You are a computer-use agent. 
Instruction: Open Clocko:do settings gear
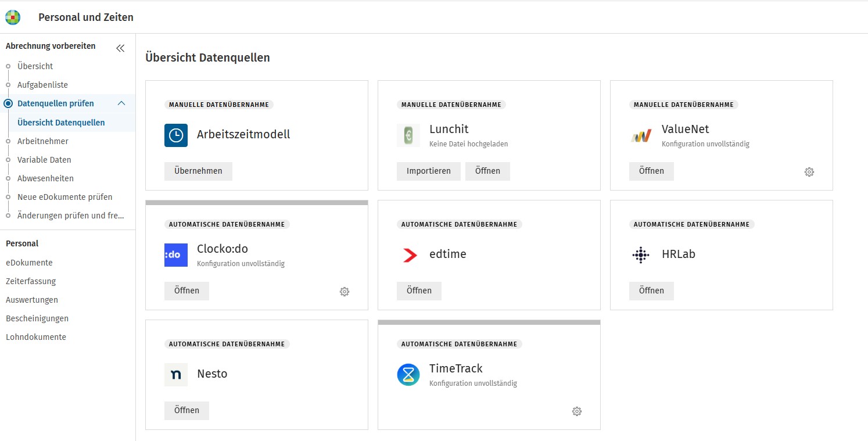(345, 292)
